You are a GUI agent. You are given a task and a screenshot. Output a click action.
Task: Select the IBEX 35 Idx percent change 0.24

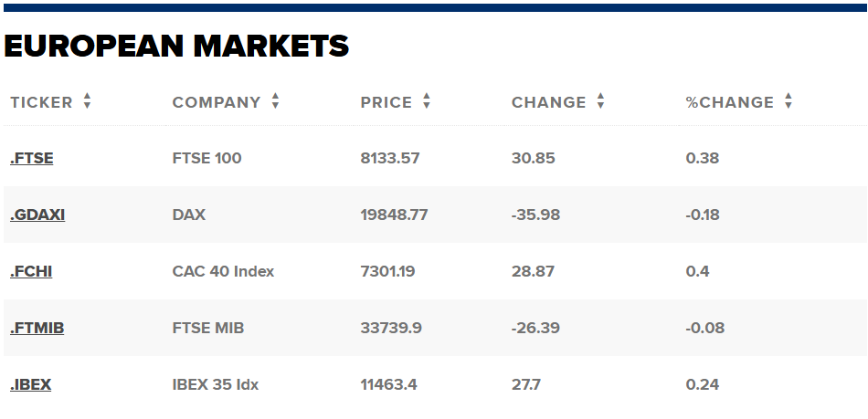point(703,384)
